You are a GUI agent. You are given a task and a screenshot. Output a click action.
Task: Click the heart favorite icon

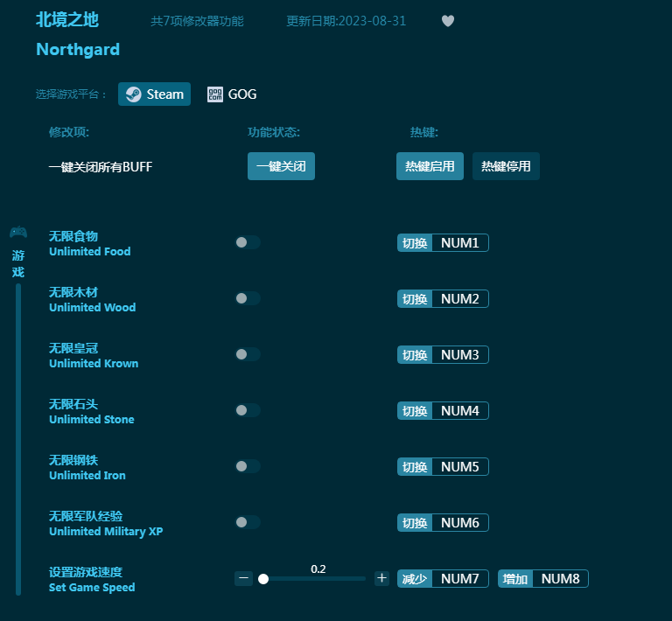(448, 21)
